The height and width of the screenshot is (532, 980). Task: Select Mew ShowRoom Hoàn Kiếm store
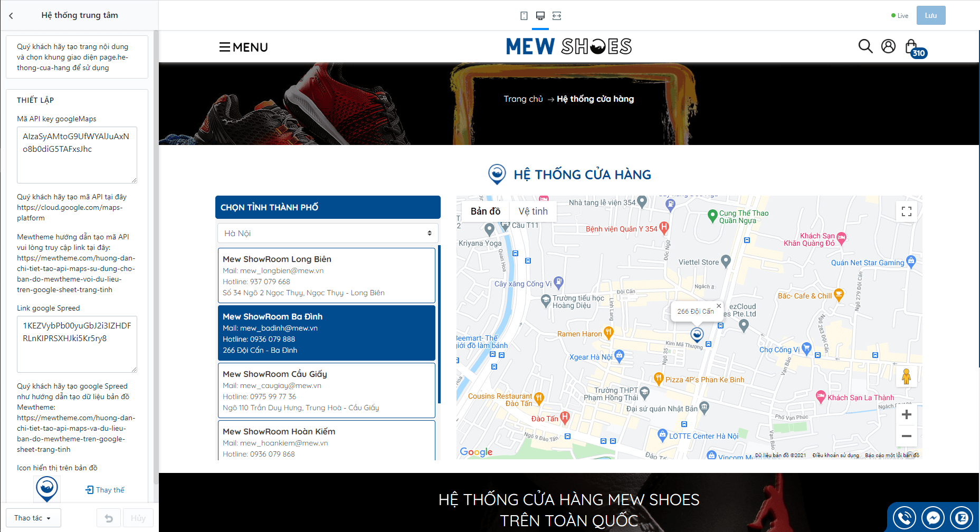pyautogui.click(x=327, y=440)
